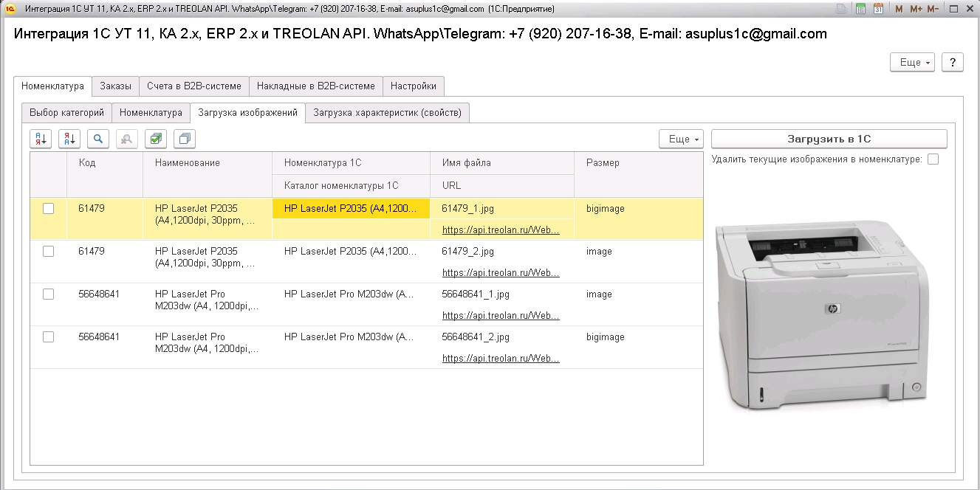Open 'Загрузка характеристик (свойств)' sub-tab

tap(388, 113)
